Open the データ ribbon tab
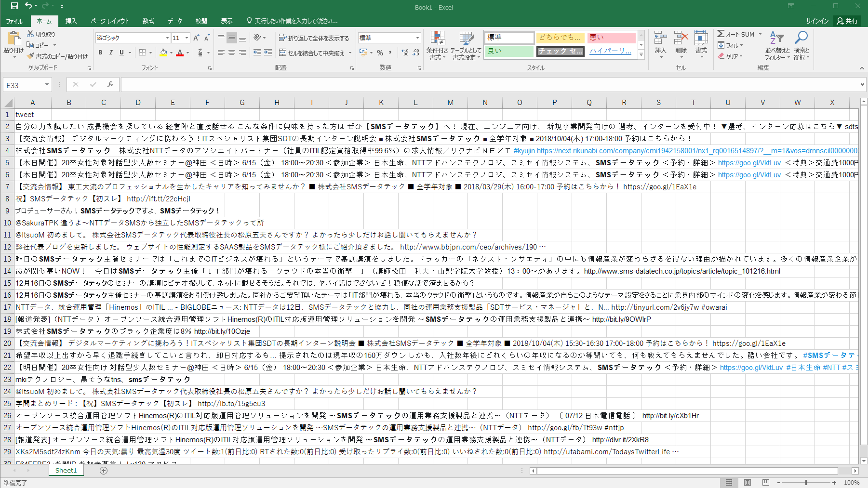 coord(175,21)
